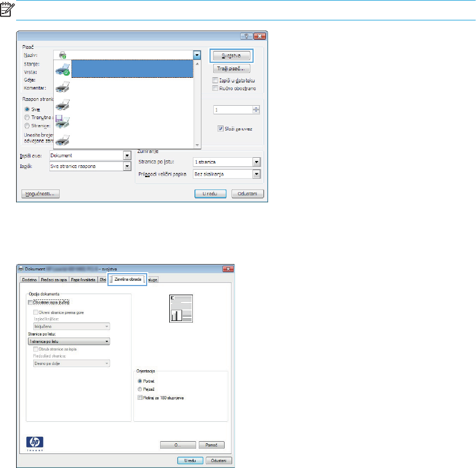Untick the Složi za uvez checkbox
Screen dimensions: 476x468
pos(220,129)
